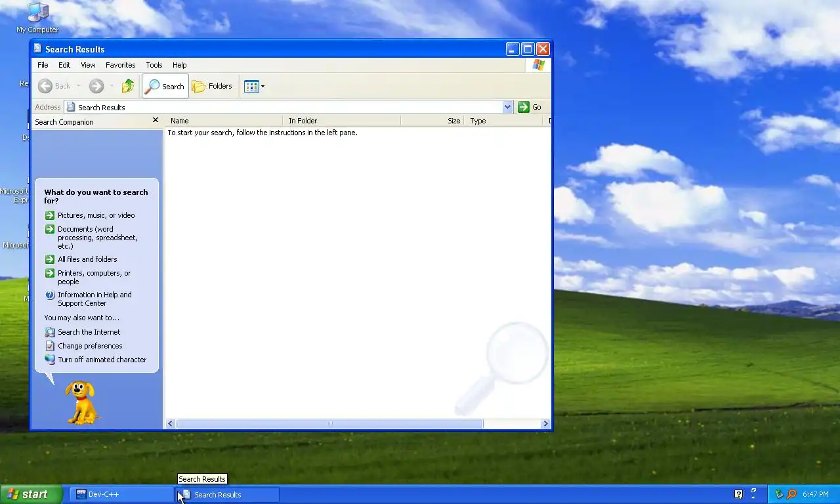Search for Documents (word processing, spreadsheet)
The height and width of the screenshot is (504, 840).
pyautogui.click(x=97, y=238)
